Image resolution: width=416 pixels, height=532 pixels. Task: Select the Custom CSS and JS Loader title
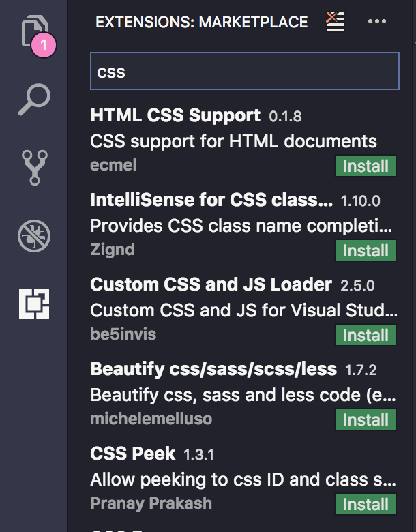click(x=211, y=284)
